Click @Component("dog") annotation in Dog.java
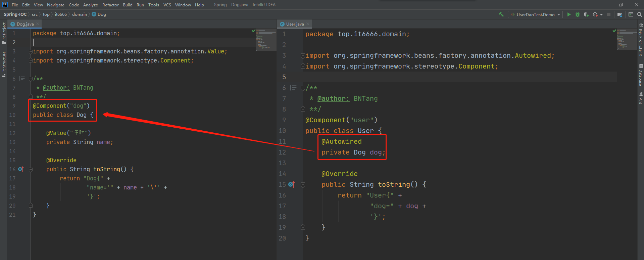 pyautogui.click(x=61, y=106)
